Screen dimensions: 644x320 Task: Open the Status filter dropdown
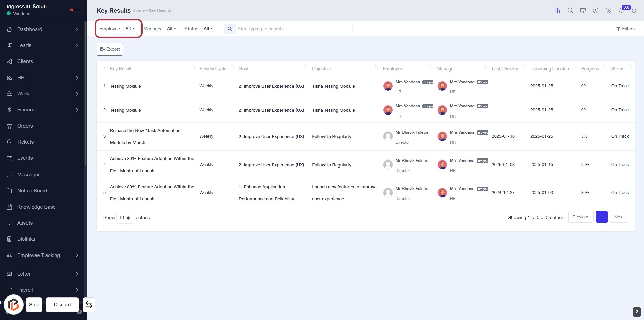pyautogui.click(x=208, y=29)
